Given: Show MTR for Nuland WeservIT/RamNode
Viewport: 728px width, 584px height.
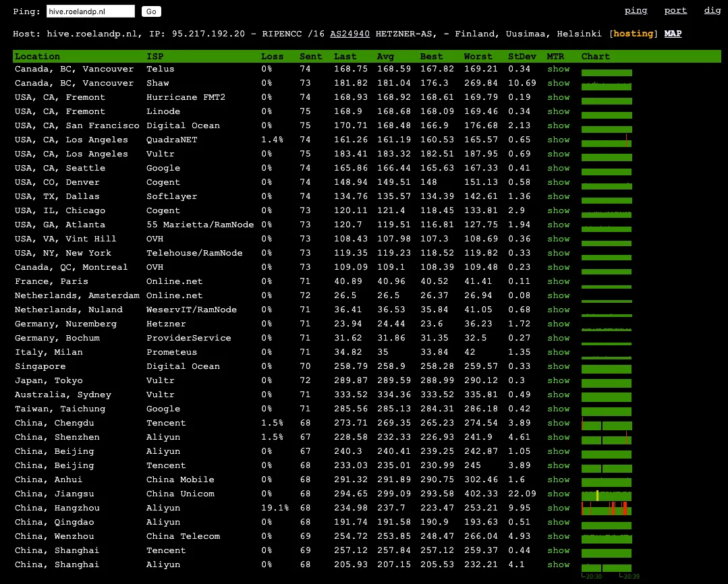Looking at the screenshot, I should click(x=558, y=310).
